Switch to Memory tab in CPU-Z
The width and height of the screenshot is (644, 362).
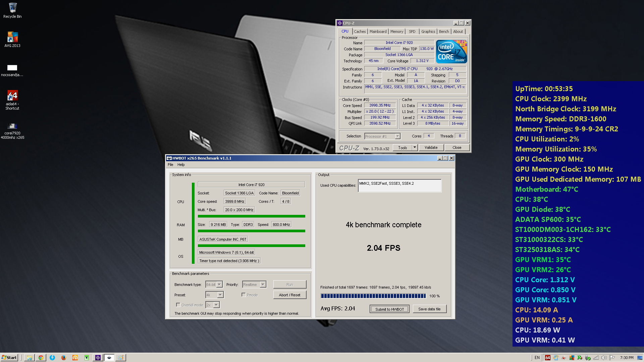pyautogui.click(x=397, y=32)
